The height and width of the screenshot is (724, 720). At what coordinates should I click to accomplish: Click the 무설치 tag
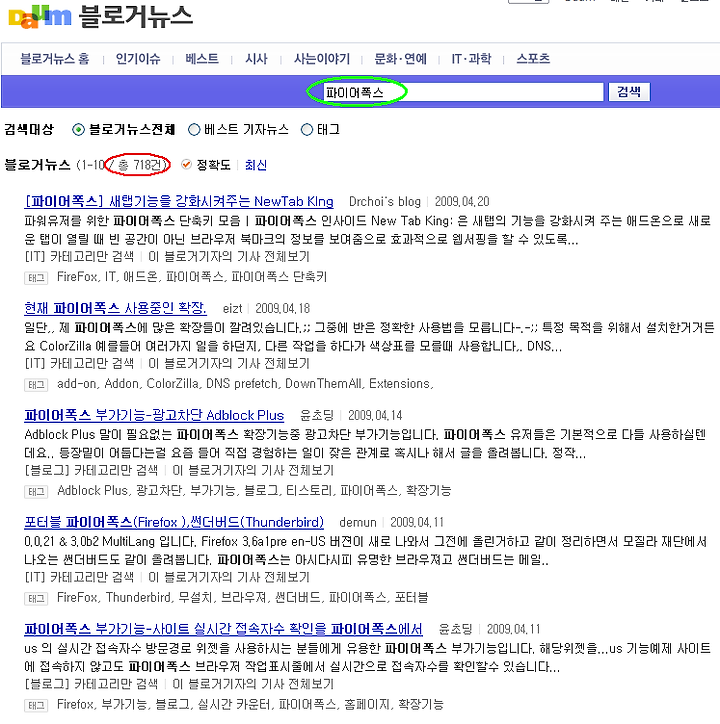pos(195,597)
